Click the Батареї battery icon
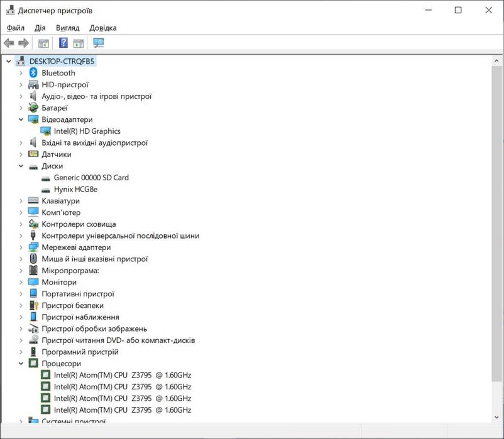This screenshot has width=504, height=439. 33,107
